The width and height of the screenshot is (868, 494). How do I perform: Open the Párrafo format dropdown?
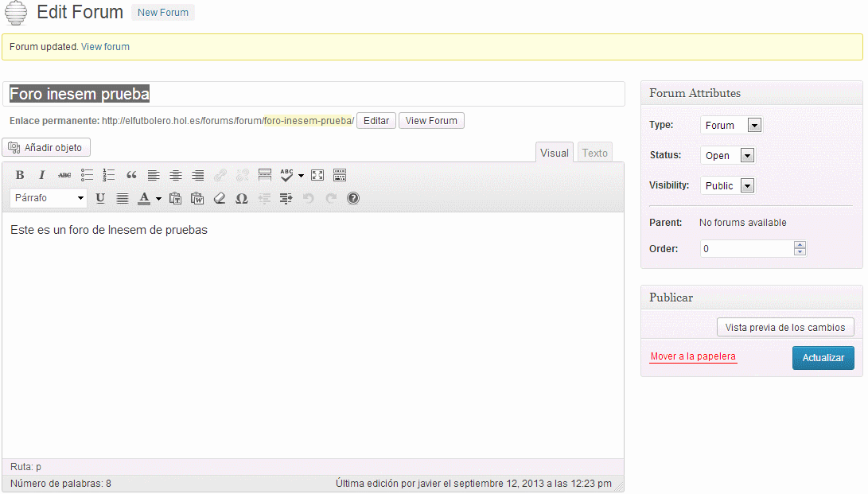click(49, 198)
